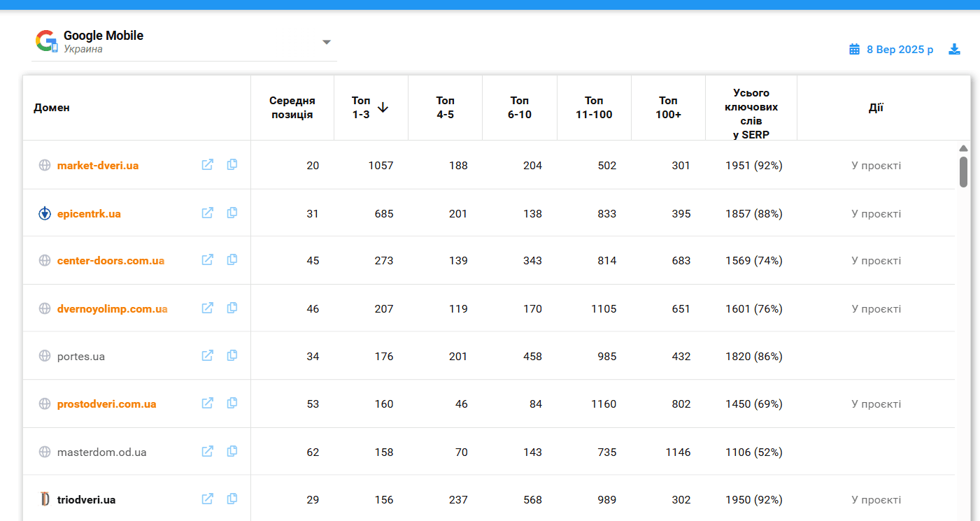Click the 1857 (88%) keywords cell
The height and width of the screenshot is (521, 980).
tap(754, 213)
